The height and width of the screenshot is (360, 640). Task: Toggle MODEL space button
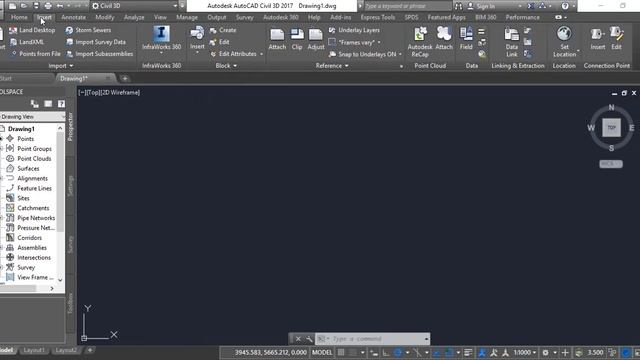point(322,353)
